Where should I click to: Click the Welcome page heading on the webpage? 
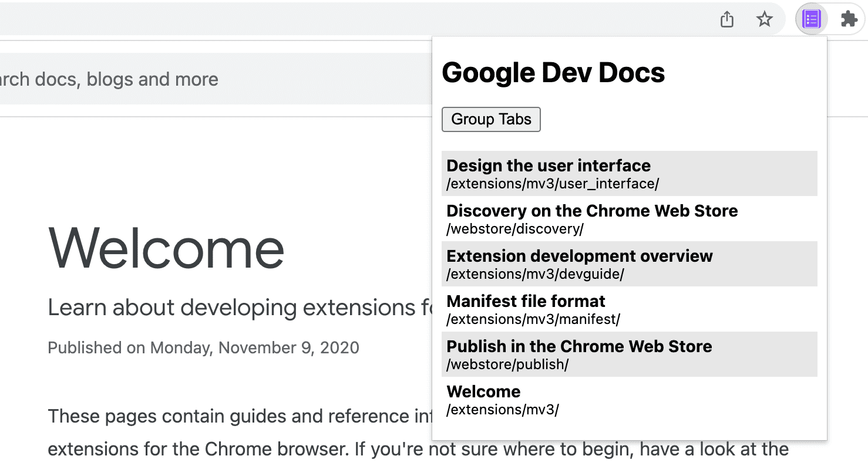click(x=166, y=249)
